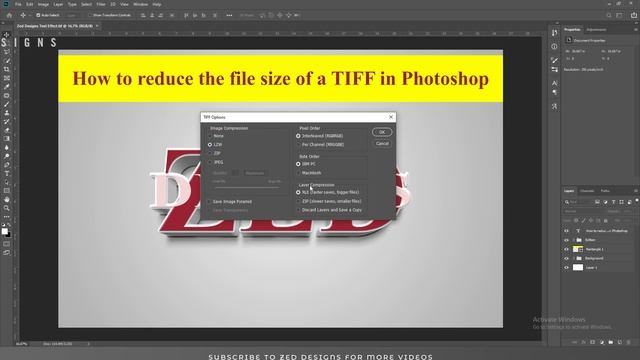The width and height of the screenshot is (640, 360).
Task: Confirm TIFF Options with OK
Action: [382, 132]
